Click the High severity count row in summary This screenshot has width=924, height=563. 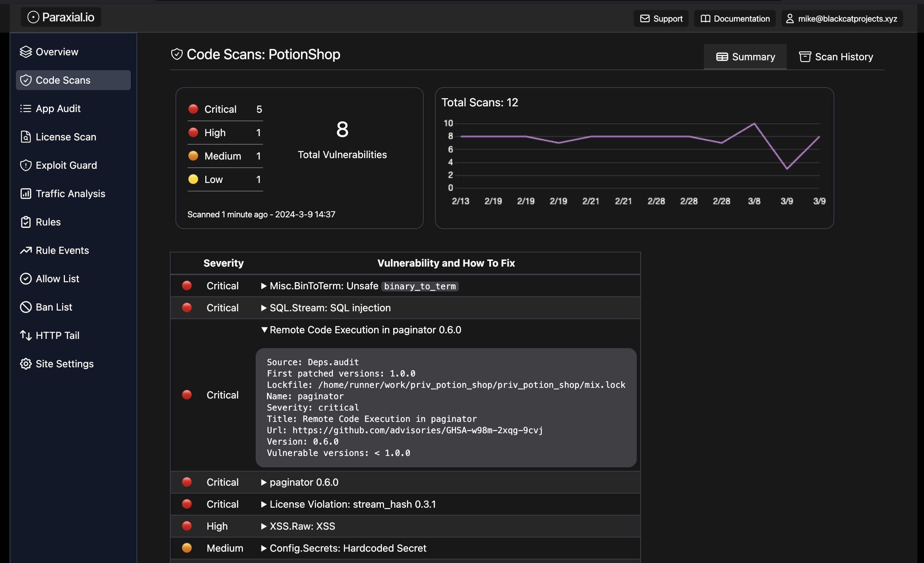coord(225,133)
